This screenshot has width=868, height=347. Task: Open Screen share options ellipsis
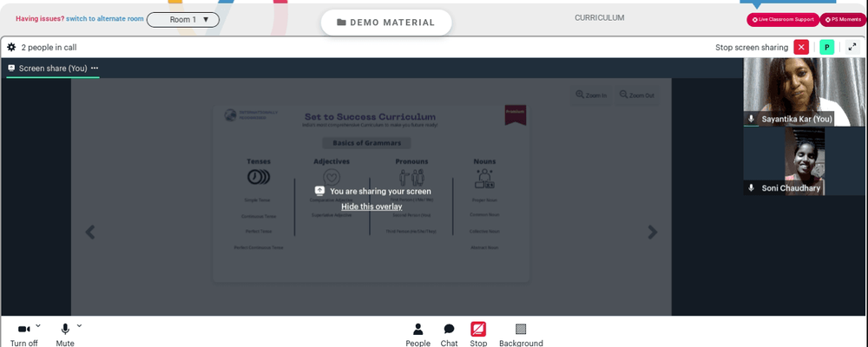click(95, 68)
